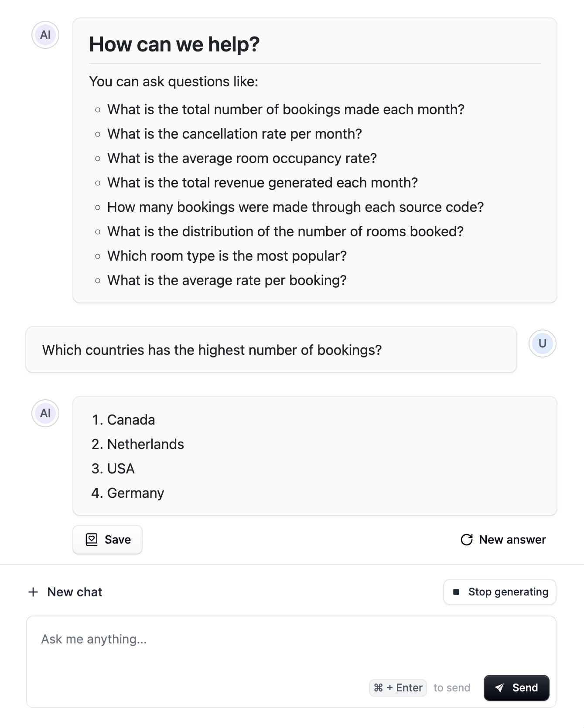Click the ⌘ + Enter shortcut hint
The height and width of the screenshot is (728, 584).
tap(398, 688)
